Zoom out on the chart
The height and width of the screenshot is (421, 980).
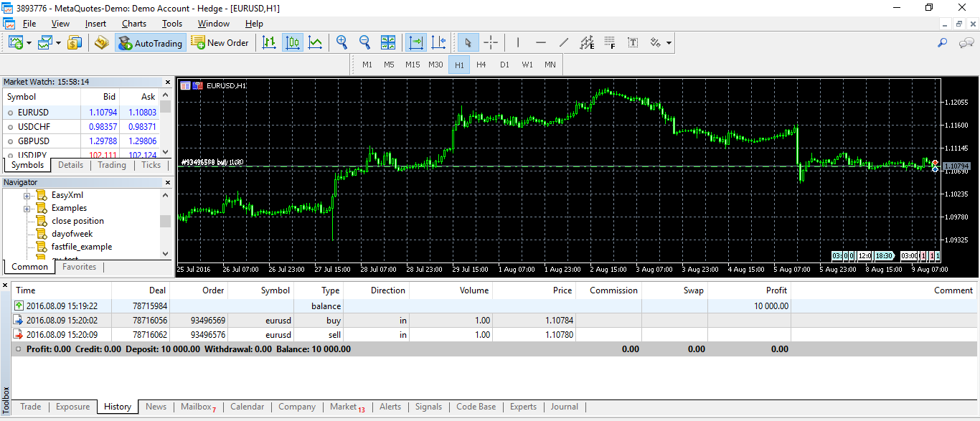pyautogui.click(x=364, y=43)
